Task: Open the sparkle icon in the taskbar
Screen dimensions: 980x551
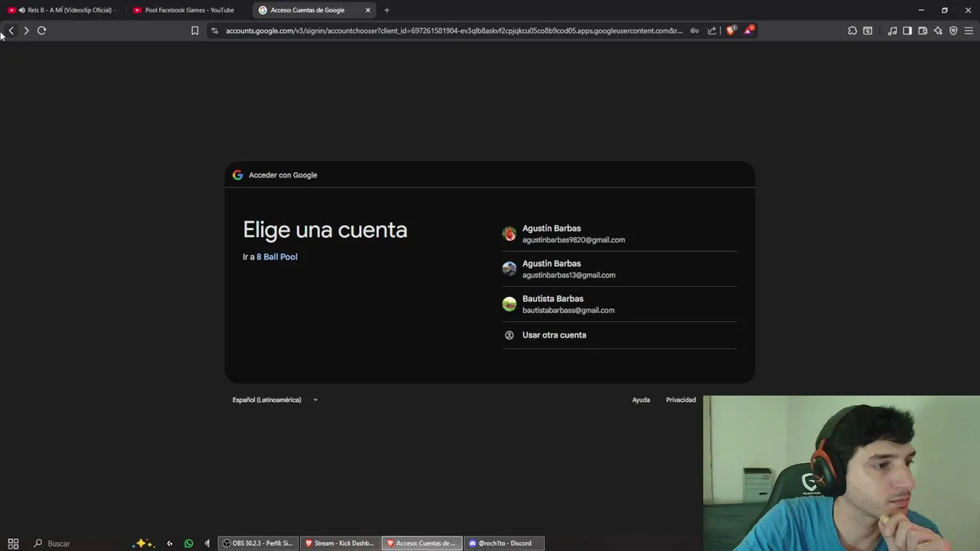Action: click(142, 543)
